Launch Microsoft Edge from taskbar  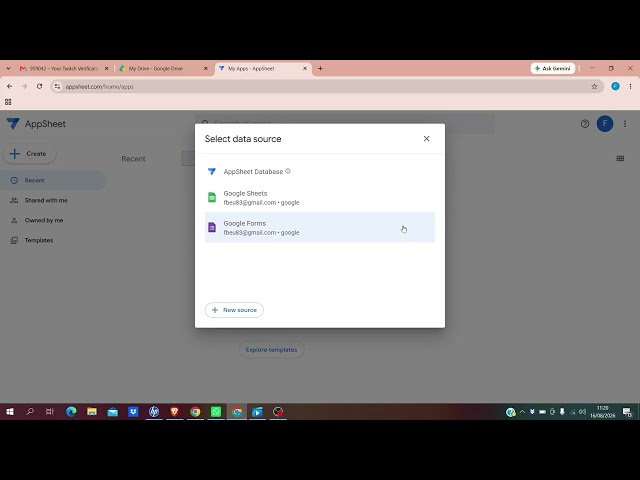point(71,412)
